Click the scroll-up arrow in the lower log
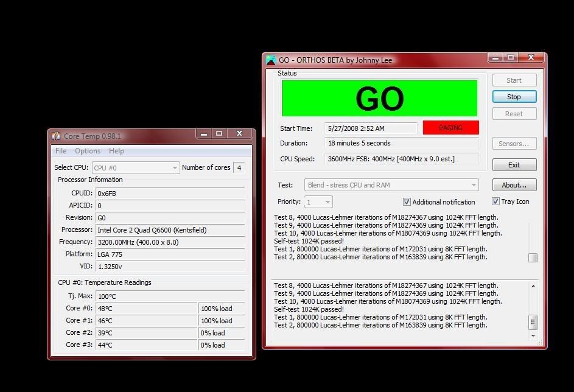The height and width of the screenshot is (392, 574). coord(533,286)
